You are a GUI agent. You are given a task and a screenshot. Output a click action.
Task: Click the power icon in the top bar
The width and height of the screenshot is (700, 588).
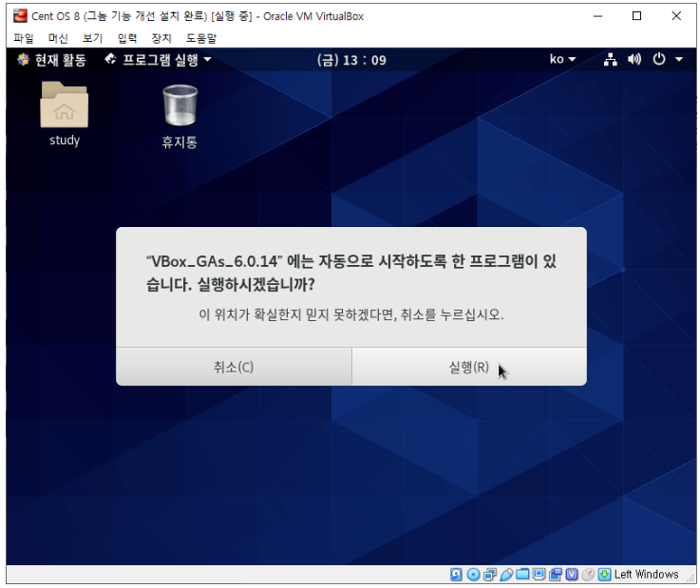(659, 60)
